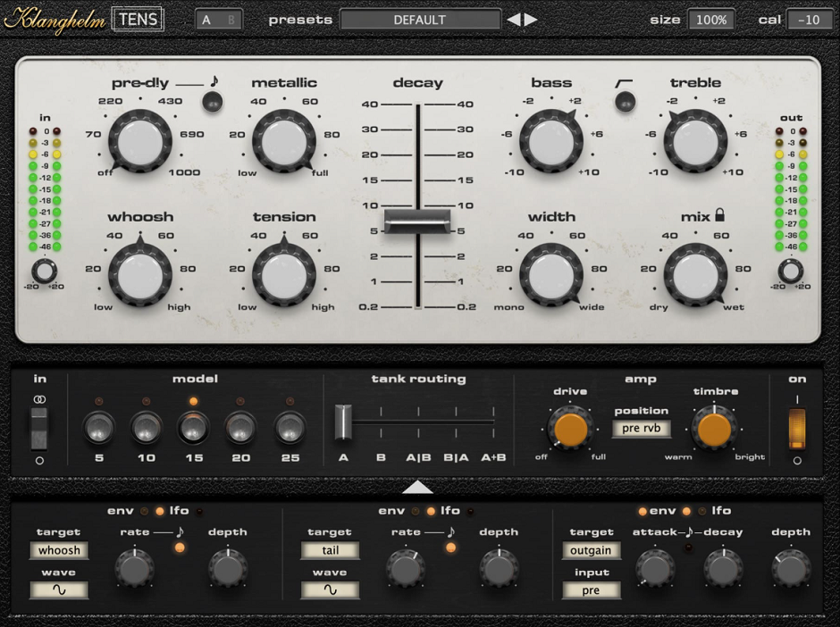The width and height of the screenshot is (840, 627).
Task: Collapse the modulation panel with the arrow
Action: (x=417, y=488)
